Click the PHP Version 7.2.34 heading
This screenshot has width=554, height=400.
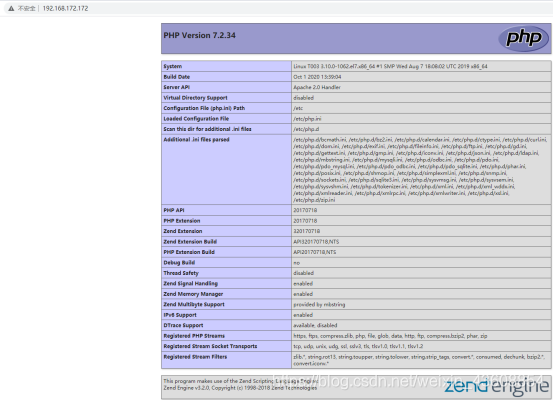tap(199, 35)
